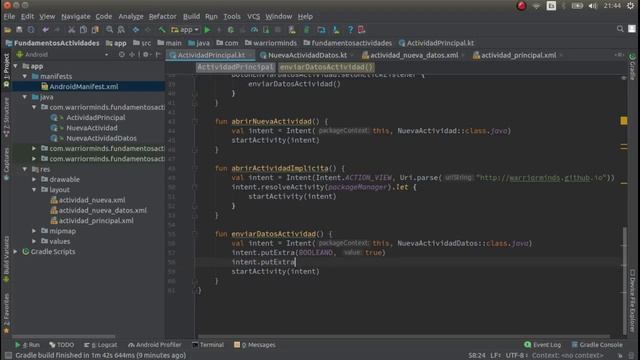Screen dimensions: 640x360
Task: Click the Synchronize toolbar icon
Action: [31, 30]
